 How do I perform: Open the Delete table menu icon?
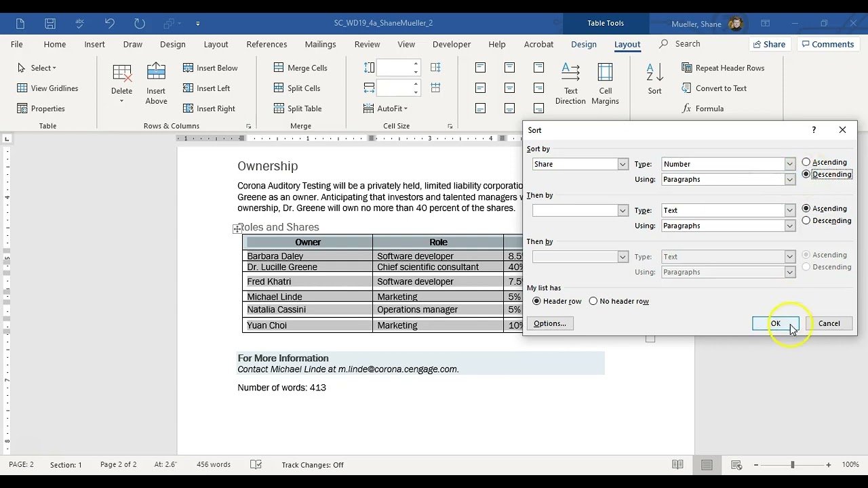pos(122,83)
